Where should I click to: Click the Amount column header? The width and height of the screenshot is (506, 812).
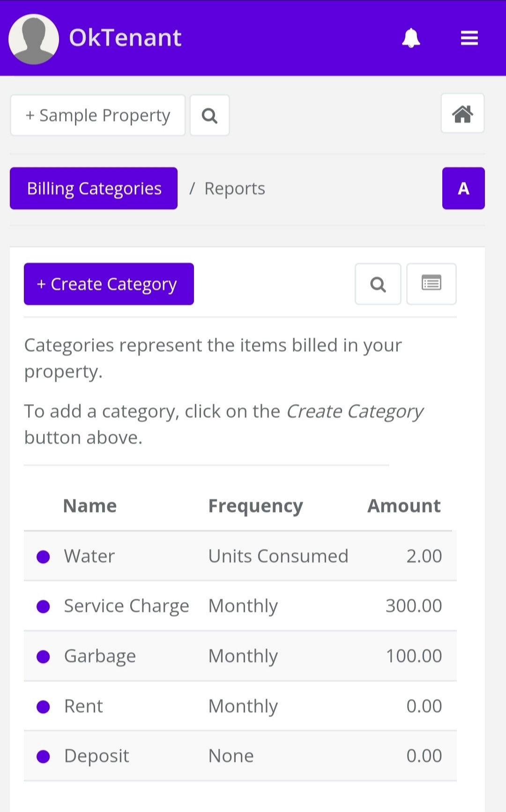click(x=404, y=506)
